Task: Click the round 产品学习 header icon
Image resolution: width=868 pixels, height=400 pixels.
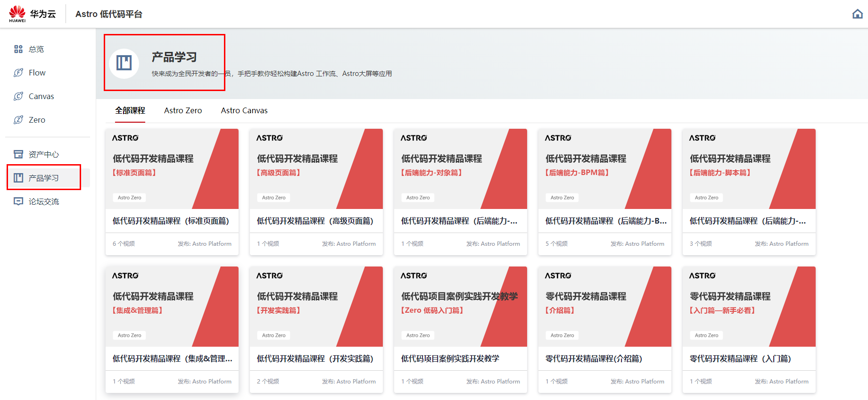Action: [x=124, y=63]
